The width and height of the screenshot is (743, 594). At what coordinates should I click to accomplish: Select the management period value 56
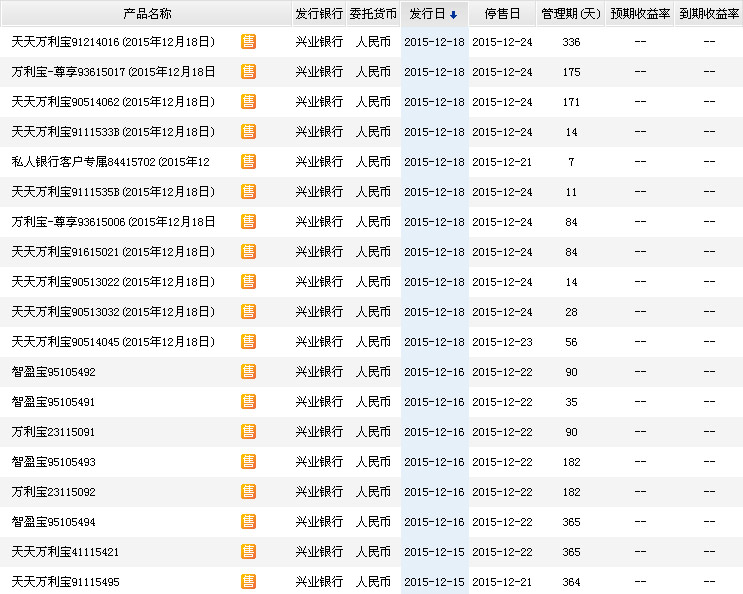(571, 342)
